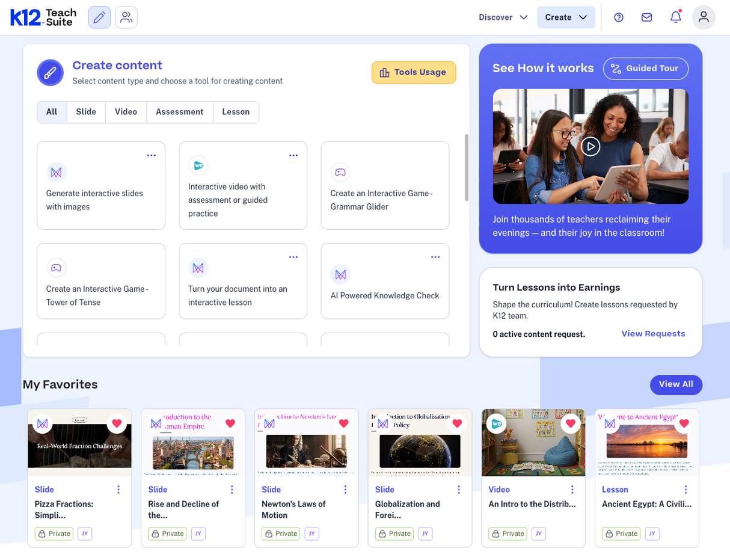
Task: Open the Help icon in the top bar
Action: 619,17
